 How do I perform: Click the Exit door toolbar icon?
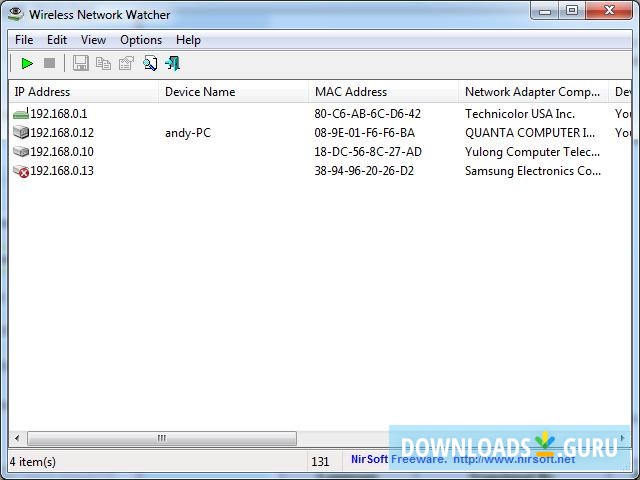[173, 64]
